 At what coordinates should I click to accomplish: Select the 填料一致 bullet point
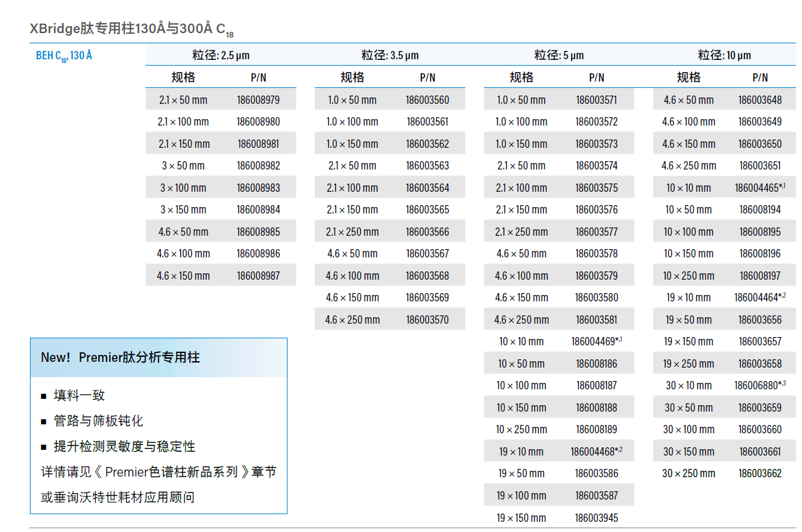pyautogui.click(x=79, y=396)
